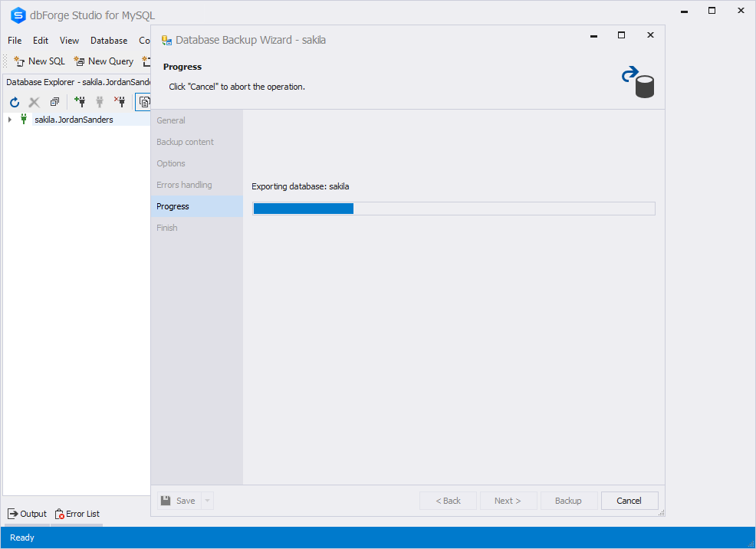Select the Errors handling wizard step
This screenshot has width=756, height=549.
point(197,185)
